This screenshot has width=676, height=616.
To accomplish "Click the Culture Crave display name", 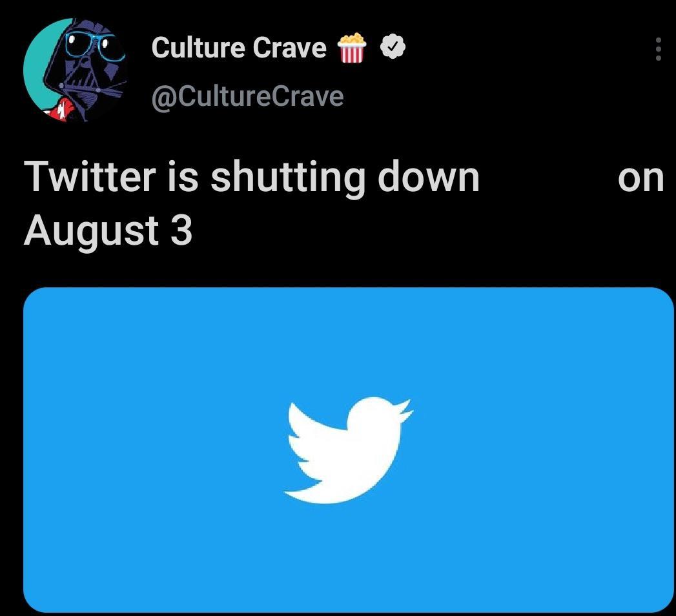I will 239,48.
